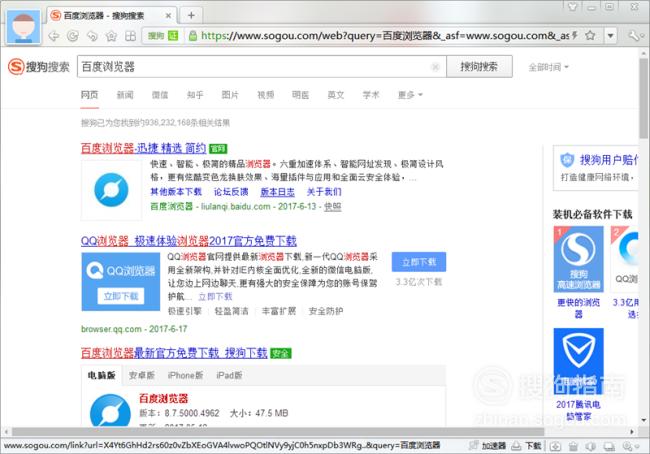This screenshot has height=454, width=650.
Task: Toggle the sound speaker icon in status bar
Action: pos(590,446)
